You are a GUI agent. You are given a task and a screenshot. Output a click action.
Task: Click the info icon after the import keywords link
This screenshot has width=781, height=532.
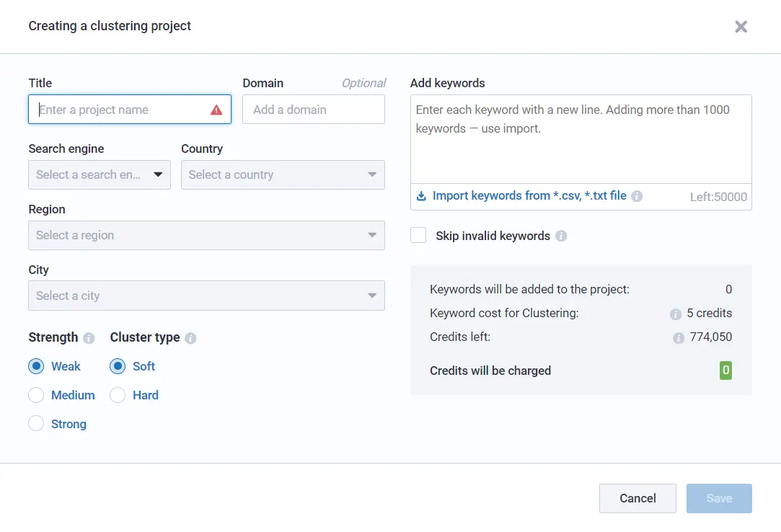tap(637, 195)
